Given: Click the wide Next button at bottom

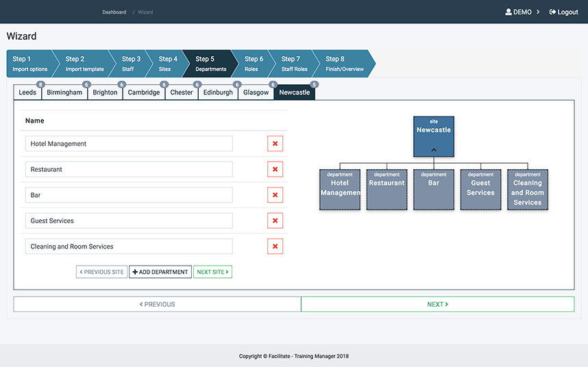Looking at the screenshot, I should pos(437,305).
